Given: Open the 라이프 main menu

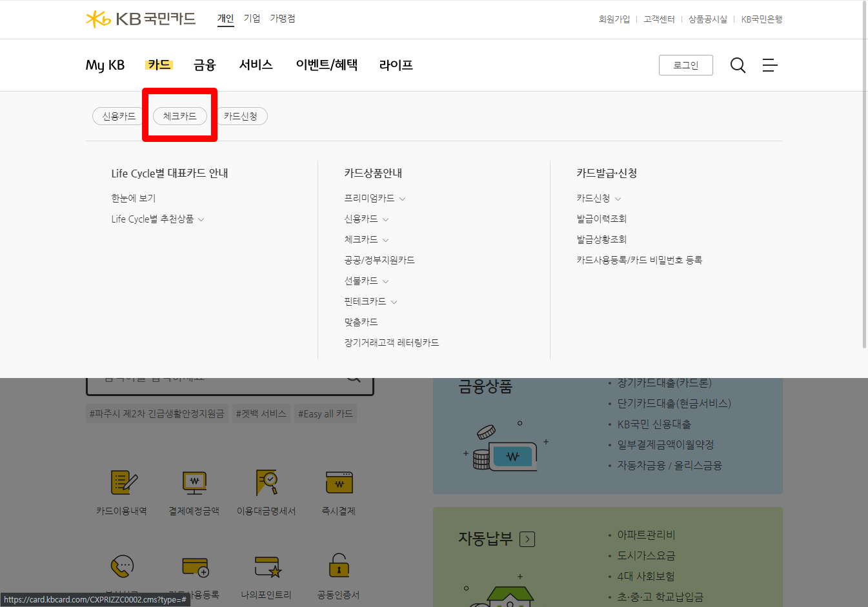Looking at the screenshot, I should [x=396, y=65].
